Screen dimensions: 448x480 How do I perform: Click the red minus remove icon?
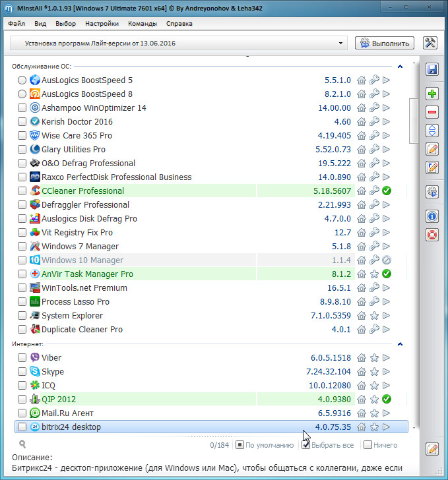432,112
